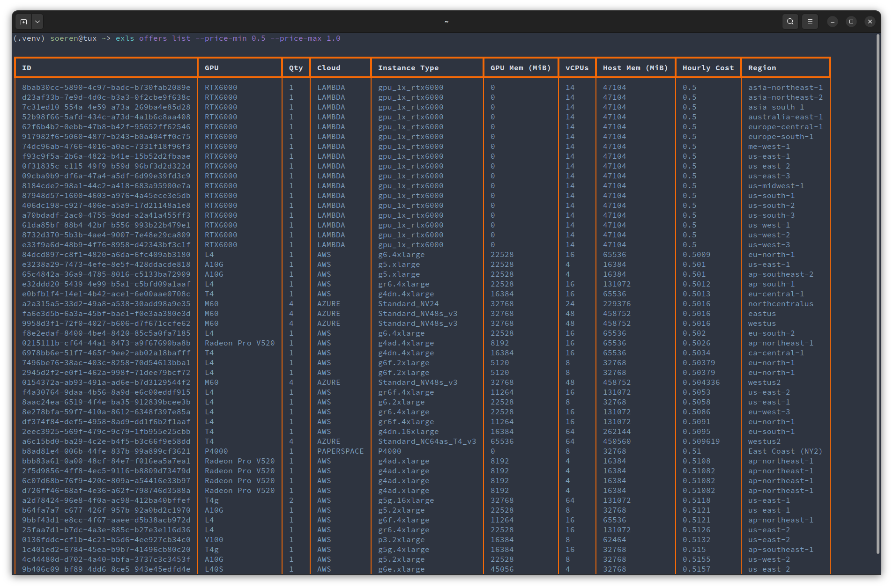
Task: Click the Standard_NC64as_T4_v3 instance type
Action: tap(427, 441)
